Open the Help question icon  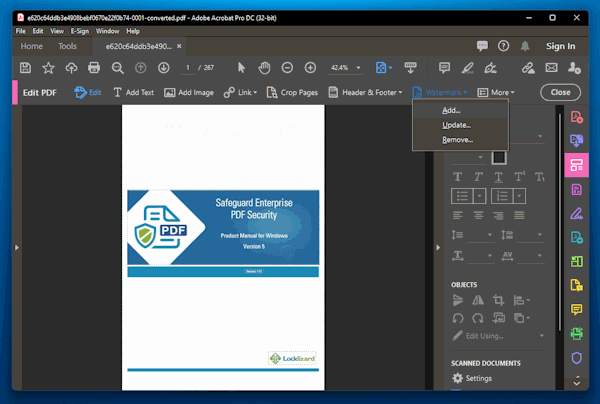504,46
